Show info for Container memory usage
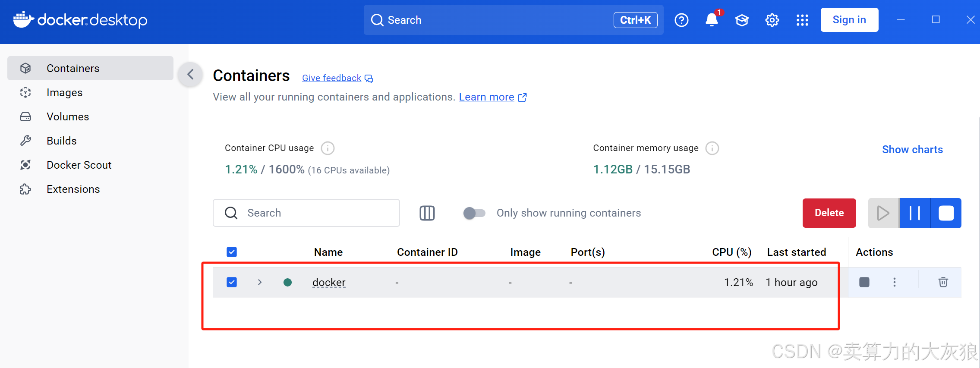 [712, 148]
